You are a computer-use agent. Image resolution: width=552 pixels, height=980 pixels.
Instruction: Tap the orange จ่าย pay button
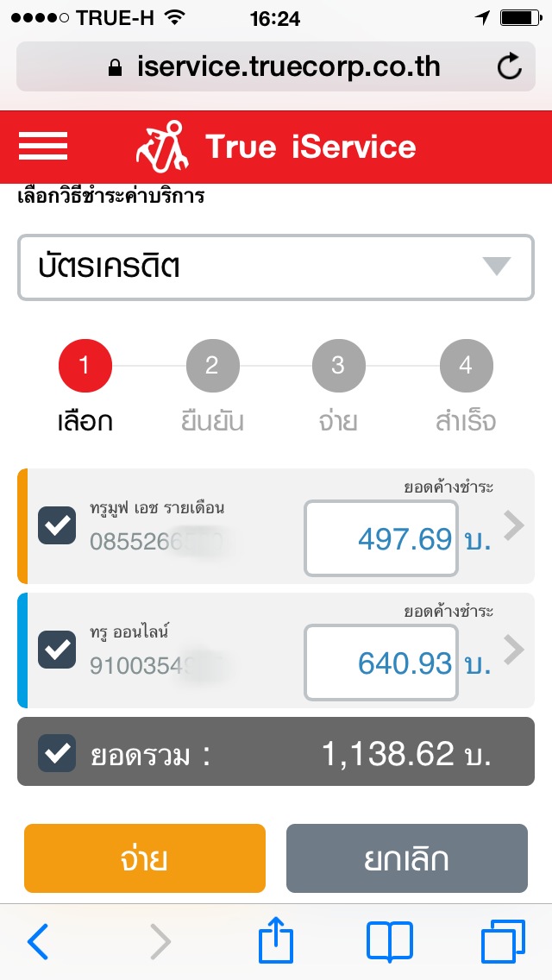[145, 858]
